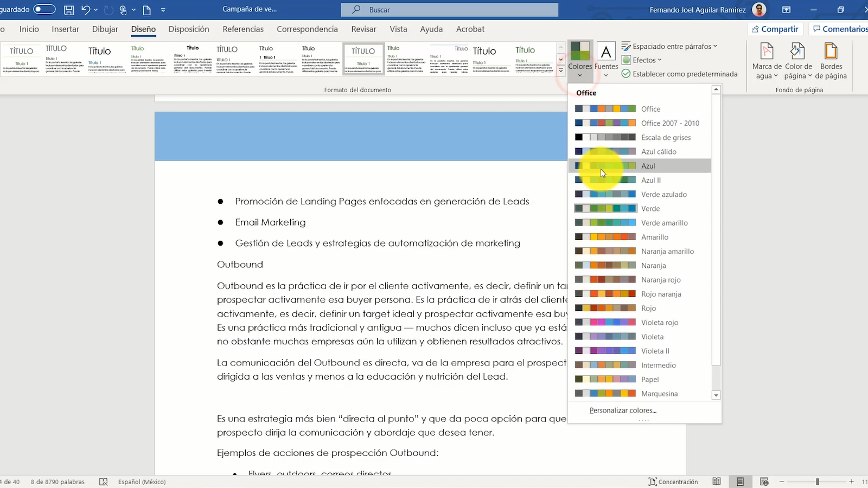This screenshot has width=868, height=488.
Task: Apply the Naranja rojo palette
Action: click(x=640, y=280)
